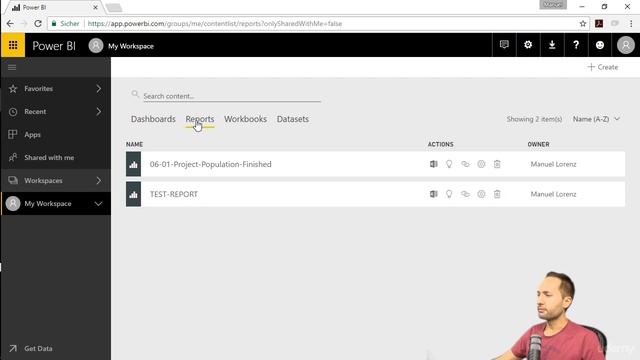Open the settings gear menu

[528, 45]
